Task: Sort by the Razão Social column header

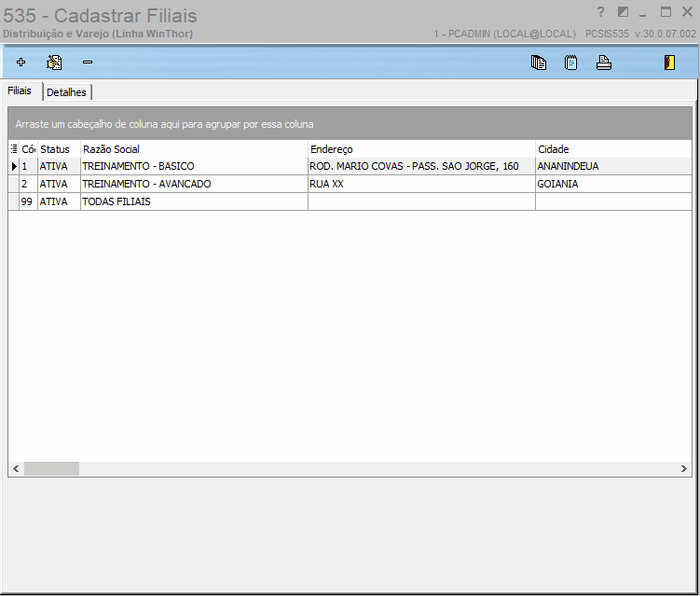Action: 194,149
